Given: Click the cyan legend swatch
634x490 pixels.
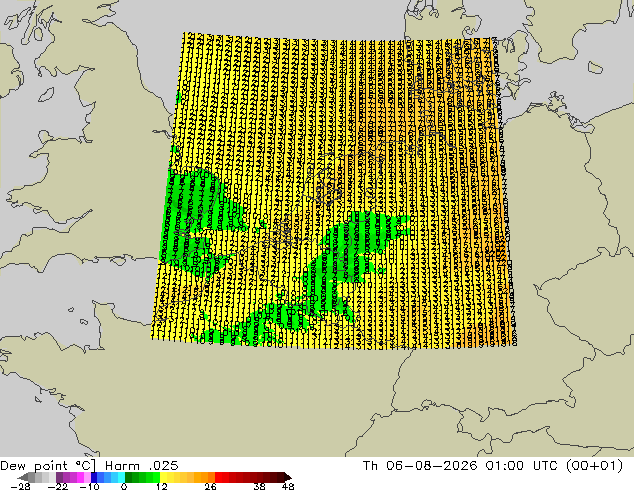Looking at the screenshot, I should [122, 477].
